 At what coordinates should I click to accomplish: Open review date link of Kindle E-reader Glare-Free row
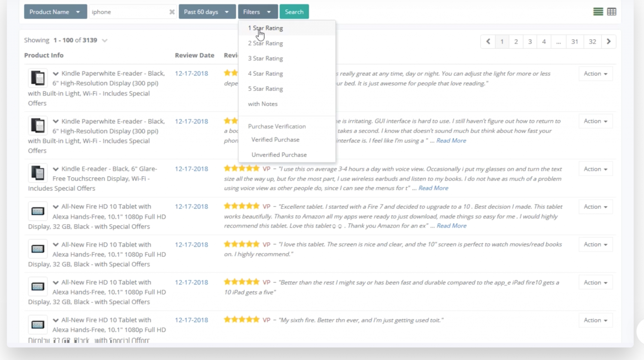pyautogui.click(x=192, y=169)
